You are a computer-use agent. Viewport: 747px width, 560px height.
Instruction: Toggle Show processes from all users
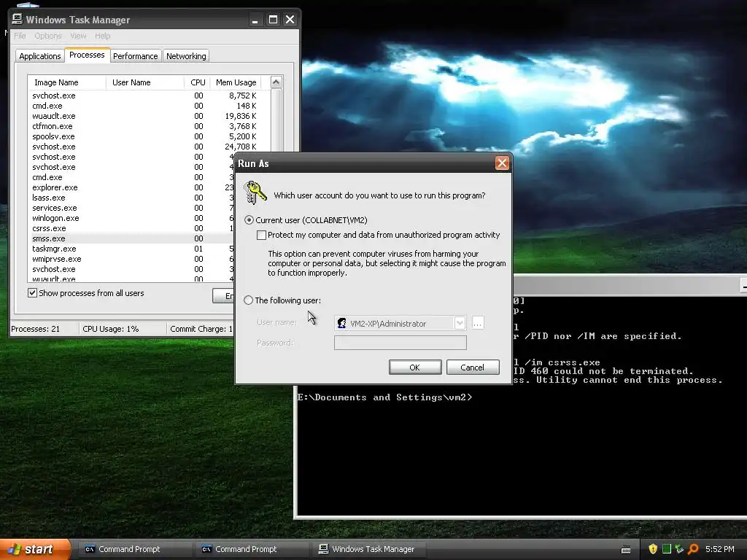pyautogui.click(x=32, y=293)
